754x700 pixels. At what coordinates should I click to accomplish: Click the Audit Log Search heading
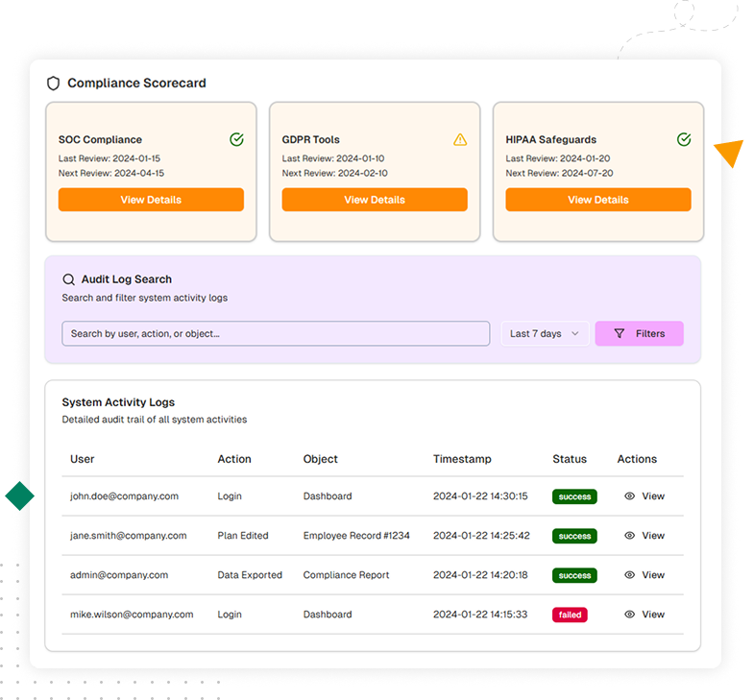point(127,279)
